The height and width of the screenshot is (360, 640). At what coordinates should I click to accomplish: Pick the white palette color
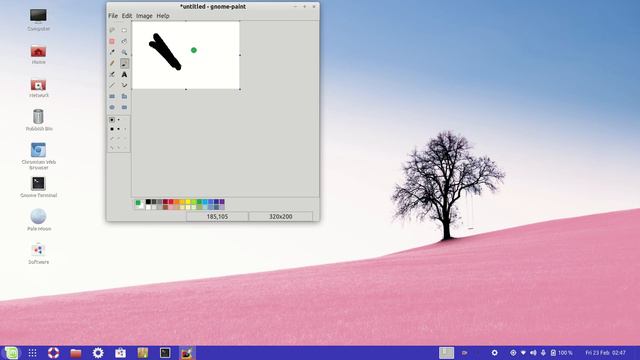[149, 207]
